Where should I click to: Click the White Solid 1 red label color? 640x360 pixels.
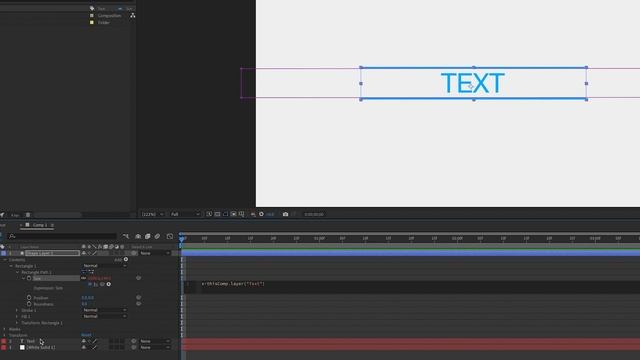click(4, 347)
